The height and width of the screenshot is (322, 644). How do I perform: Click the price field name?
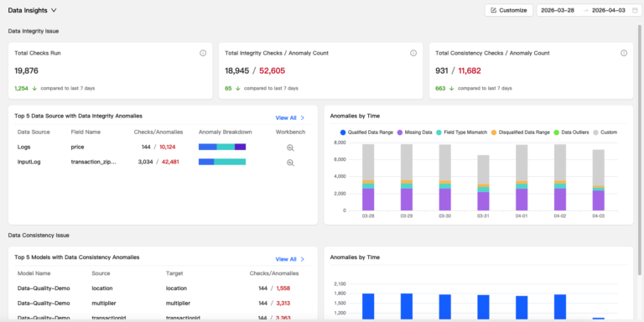click(x=77, y=147)
